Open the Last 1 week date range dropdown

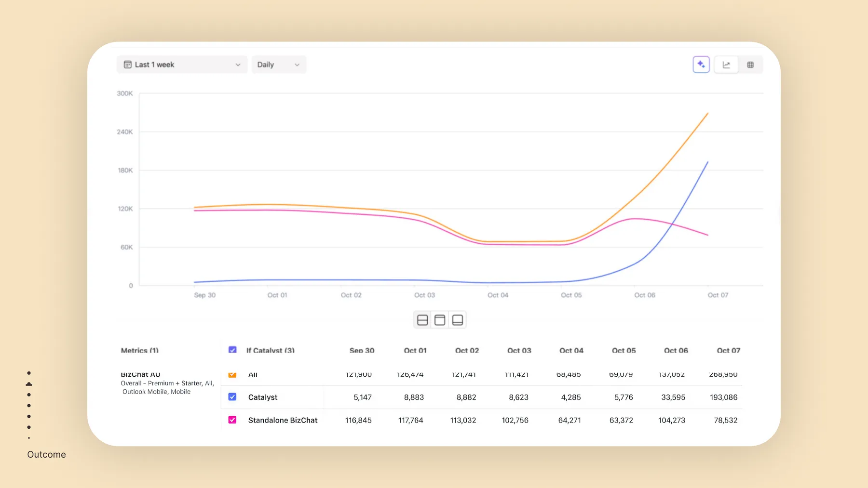182,65
